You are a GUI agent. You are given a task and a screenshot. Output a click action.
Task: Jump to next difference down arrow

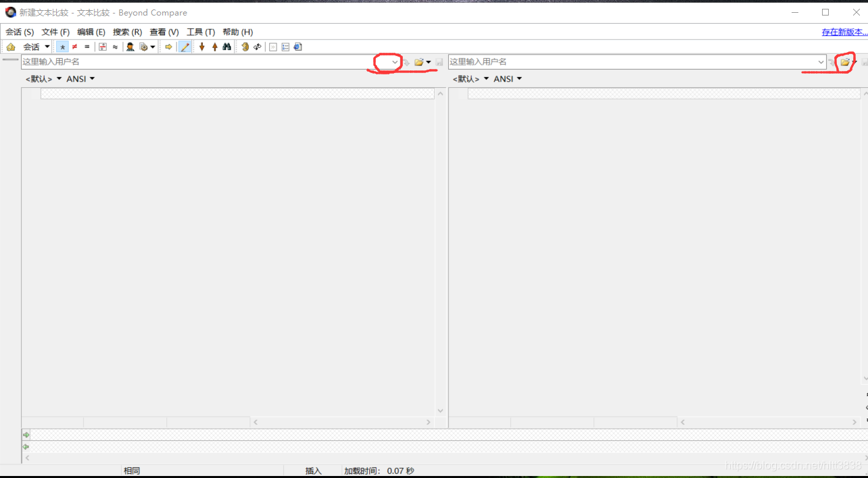(201, 47)
